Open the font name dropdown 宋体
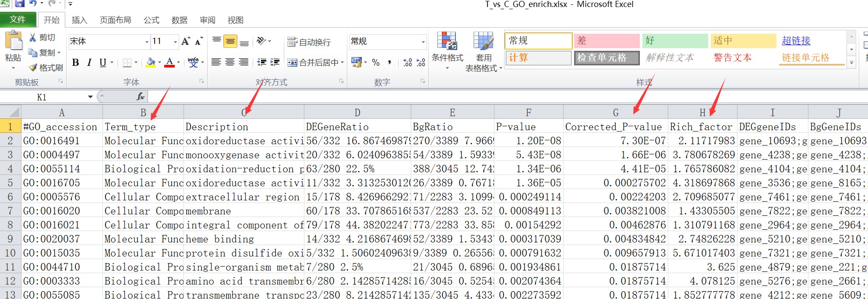The width and height of the screenshot is (868, 299). 147,42
